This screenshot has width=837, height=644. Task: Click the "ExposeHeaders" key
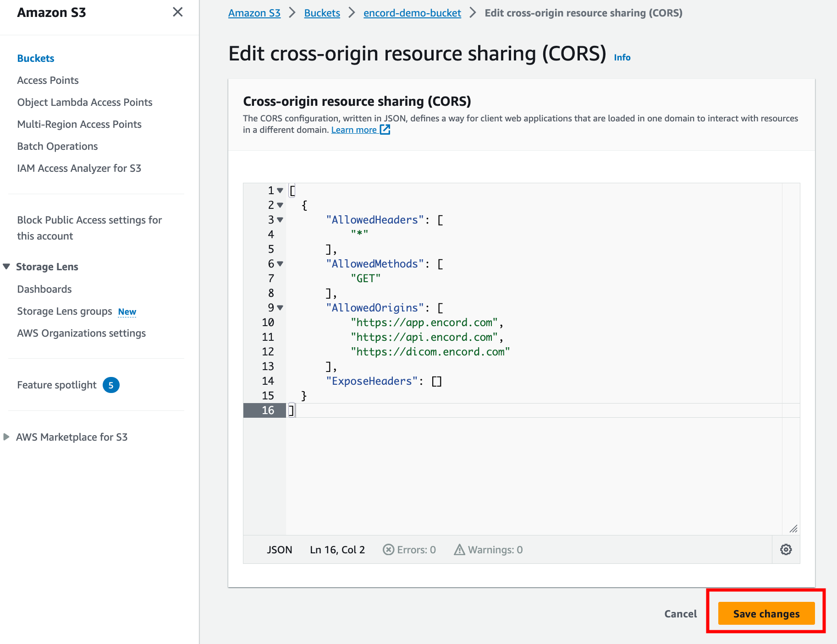tap(372, 381)
